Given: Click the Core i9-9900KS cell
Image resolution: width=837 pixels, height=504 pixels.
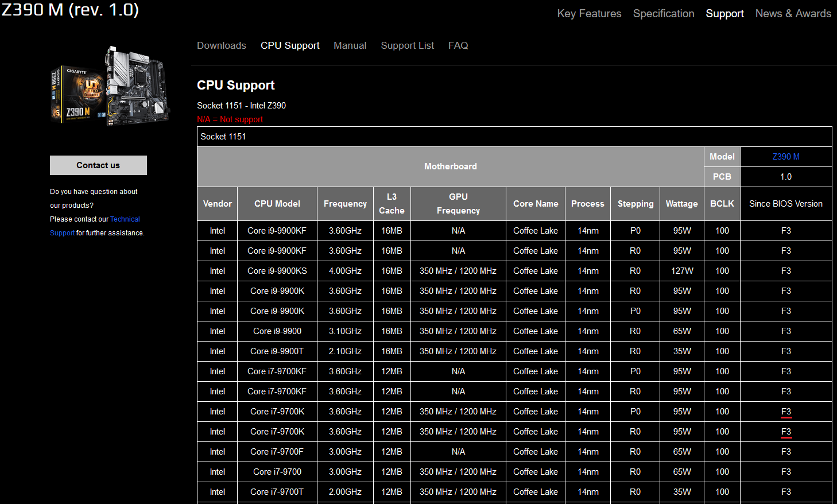Looking at the screenshot, I should pos(277,271).
